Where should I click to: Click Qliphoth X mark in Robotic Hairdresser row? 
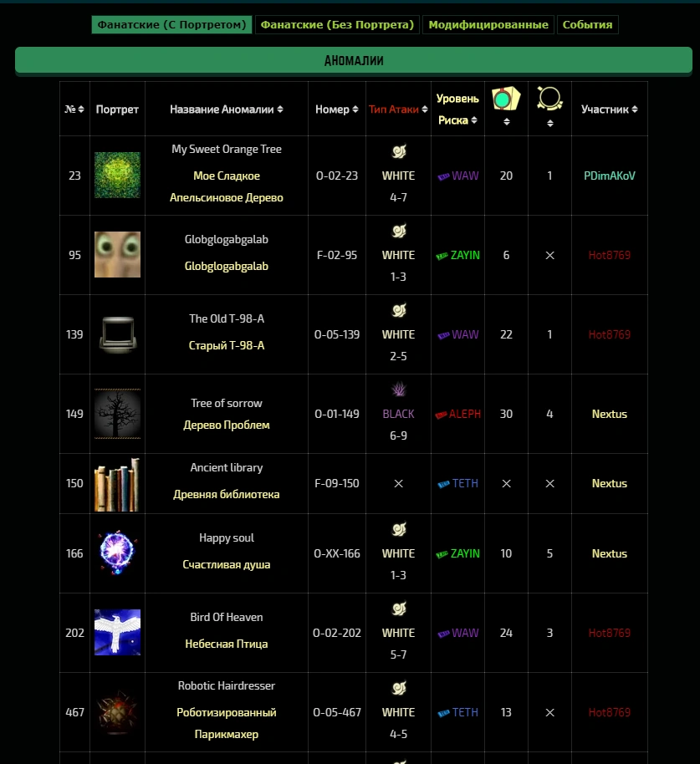click(549, 712)
